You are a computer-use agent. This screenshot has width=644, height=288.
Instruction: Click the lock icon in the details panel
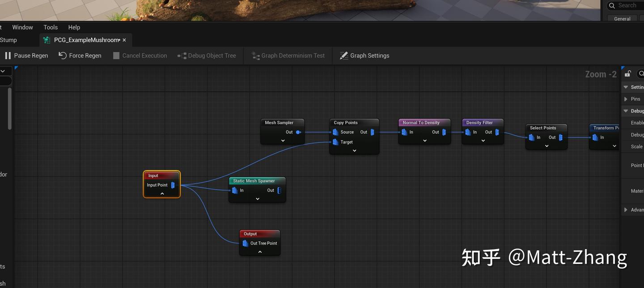pyautogui.click(x=628, y=74)
